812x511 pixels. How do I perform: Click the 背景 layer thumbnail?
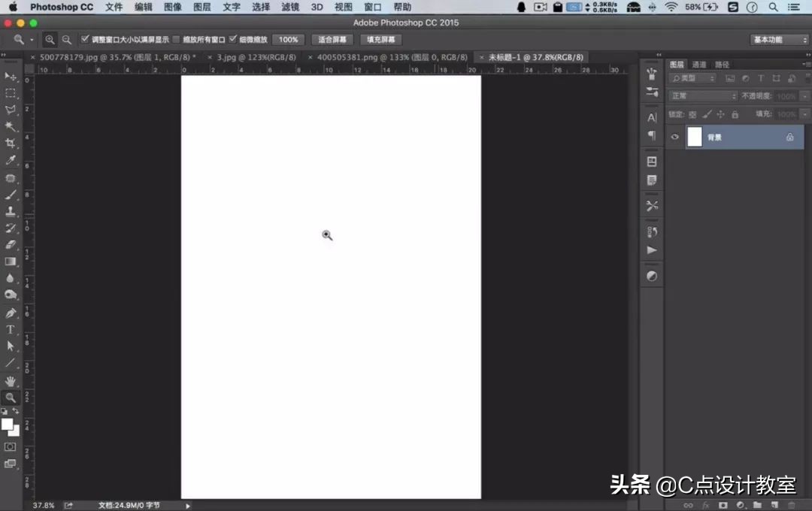pyautogui.click(x=695, y=138)
